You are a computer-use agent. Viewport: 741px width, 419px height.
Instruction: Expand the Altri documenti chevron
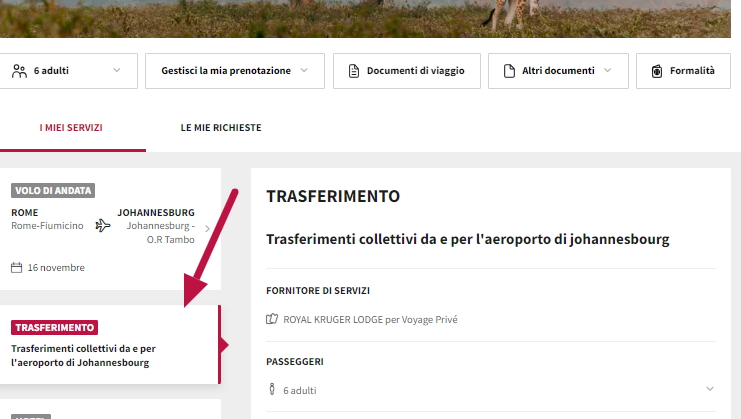click(x=608, y=70)
